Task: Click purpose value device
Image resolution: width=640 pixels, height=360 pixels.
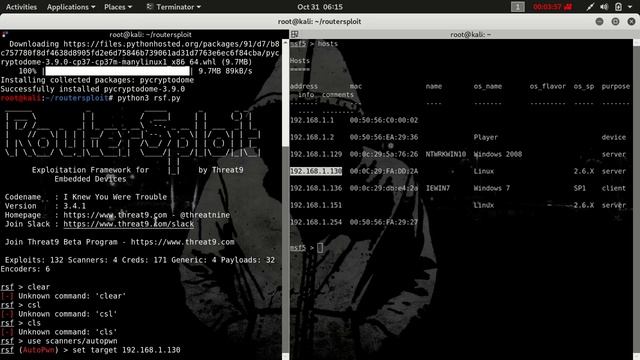Action: [613, 137]
